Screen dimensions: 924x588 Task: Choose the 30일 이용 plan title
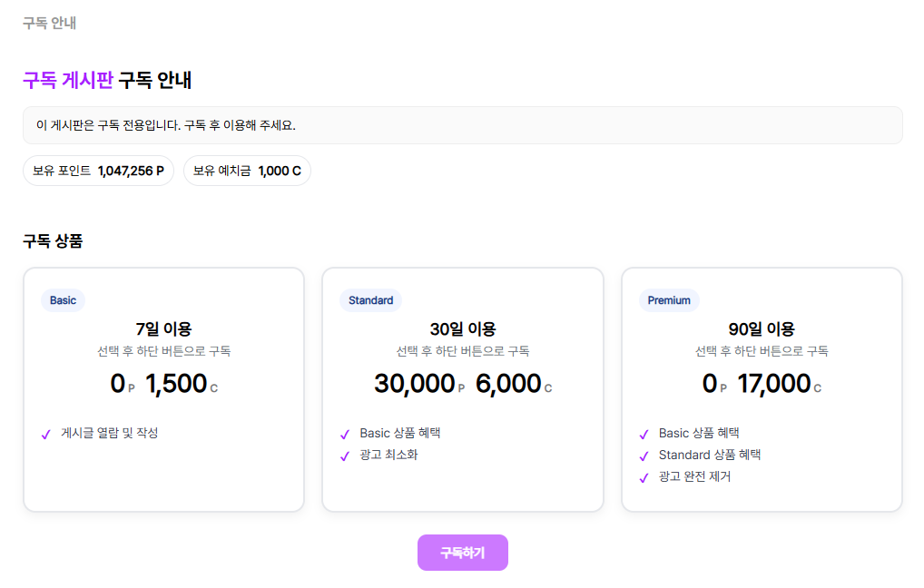(x=463, y=328)
